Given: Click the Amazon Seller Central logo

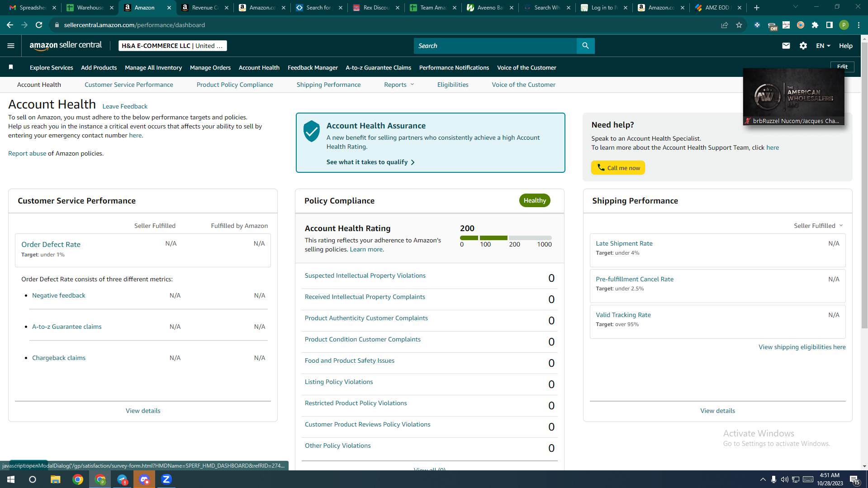Looking at the screenshot, I should (x=66, y=46).
